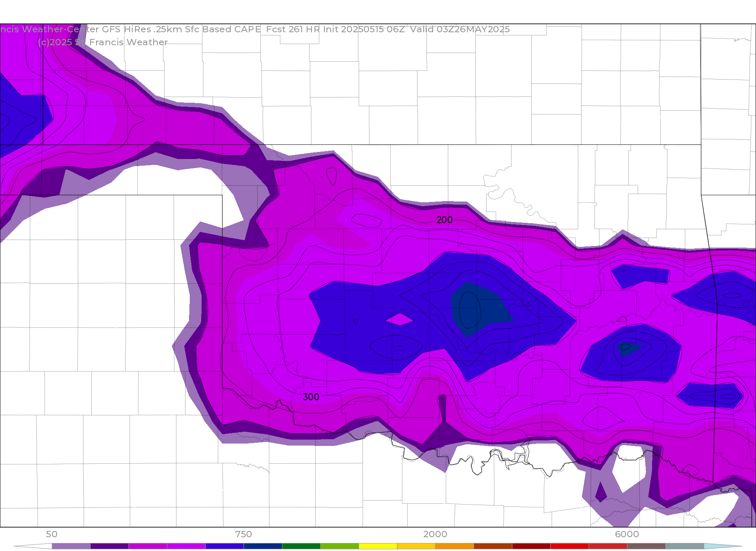This screenshot has height=551, width=756.
Task: Click the colorbar label 2000
Action: tap(435, 534)
